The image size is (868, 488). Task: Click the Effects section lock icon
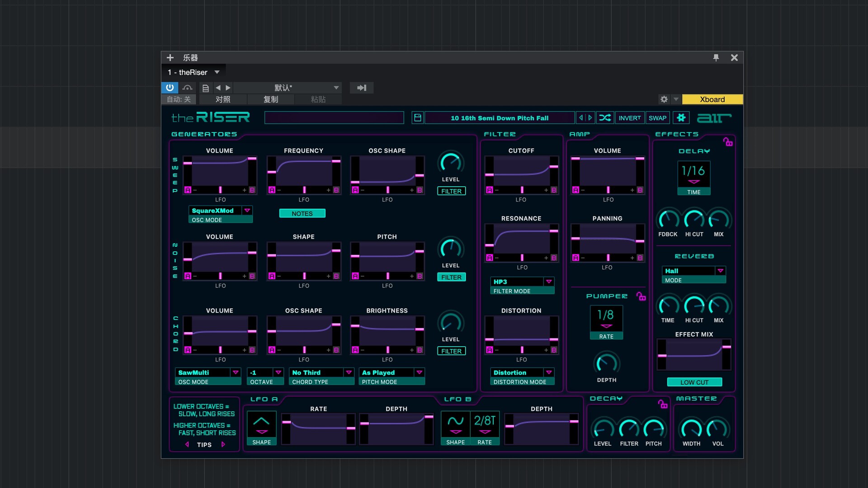728,142
